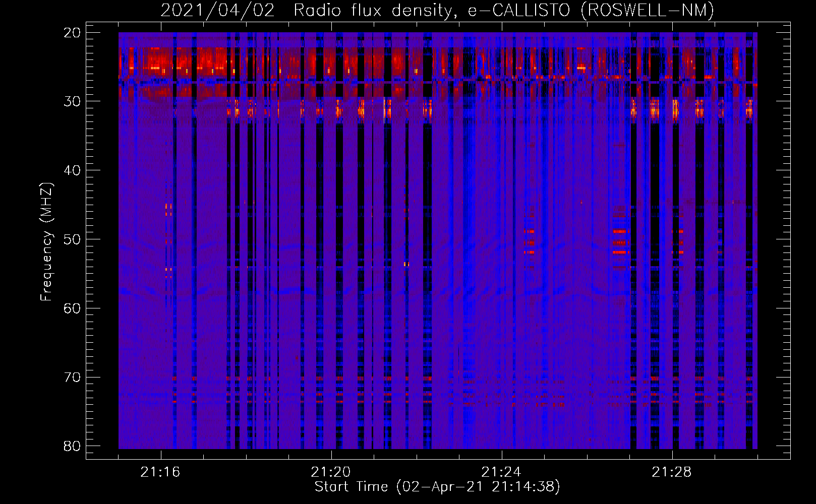
Task: Click the 40 frequency tick label
Action: [x=73, y=170]
